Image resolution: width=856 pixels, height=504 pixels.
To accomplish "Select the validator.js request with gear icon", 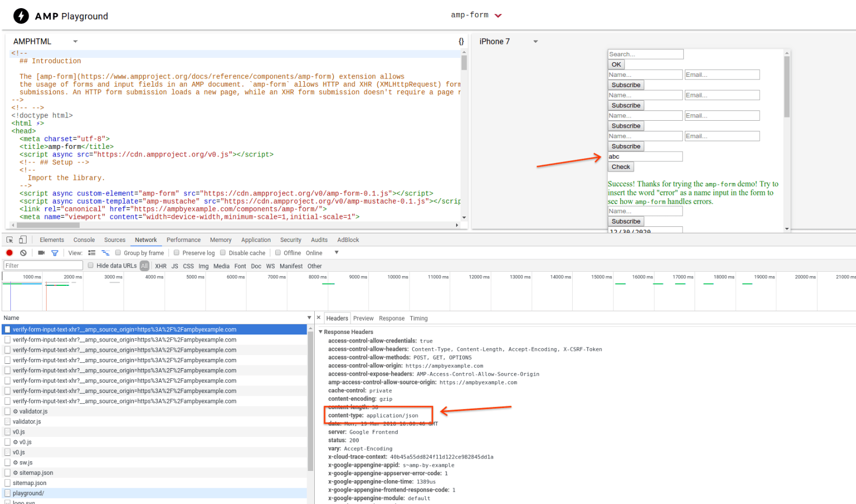I will coord(155,411).
